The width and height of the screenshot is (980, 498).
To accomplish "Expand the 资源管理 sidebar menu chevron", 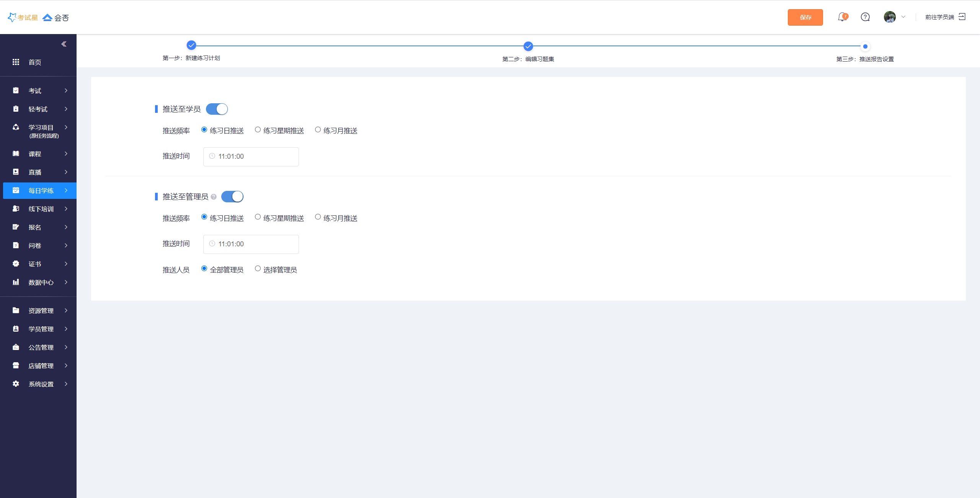I will [x=66, y=311].
